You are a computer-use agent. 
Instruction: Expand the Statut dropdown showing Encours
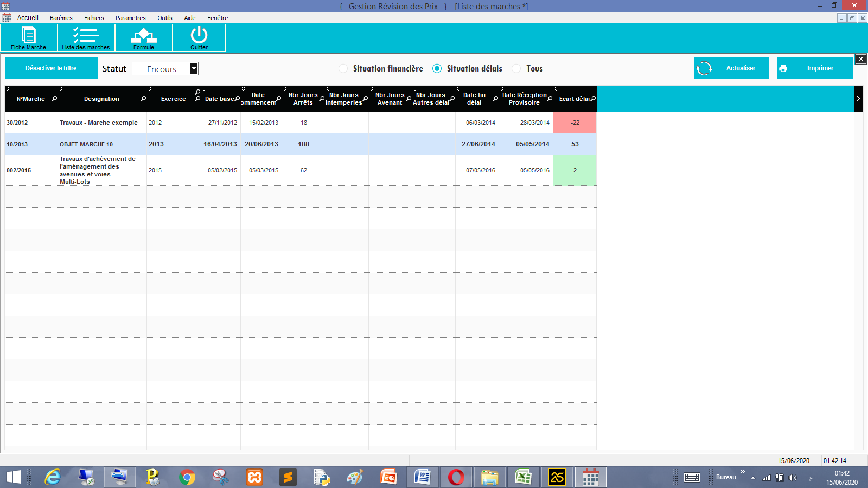(194, 68)
